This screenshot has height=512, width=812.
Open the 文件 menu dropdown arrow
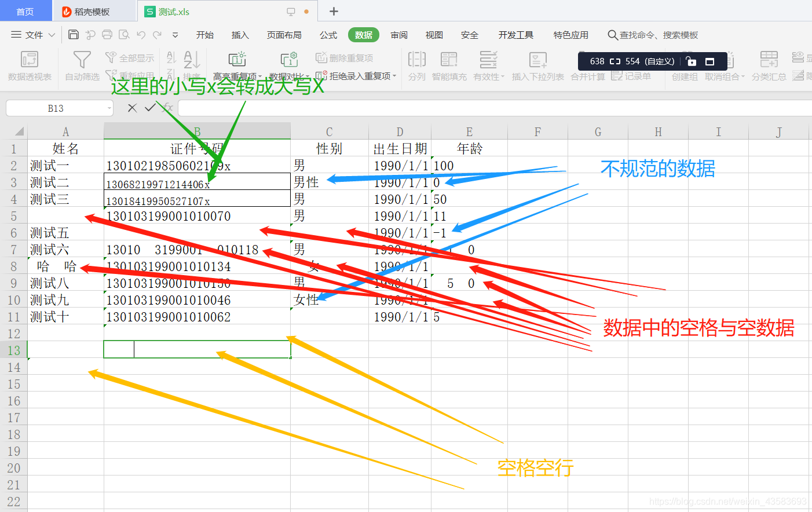tap(52, 35)
